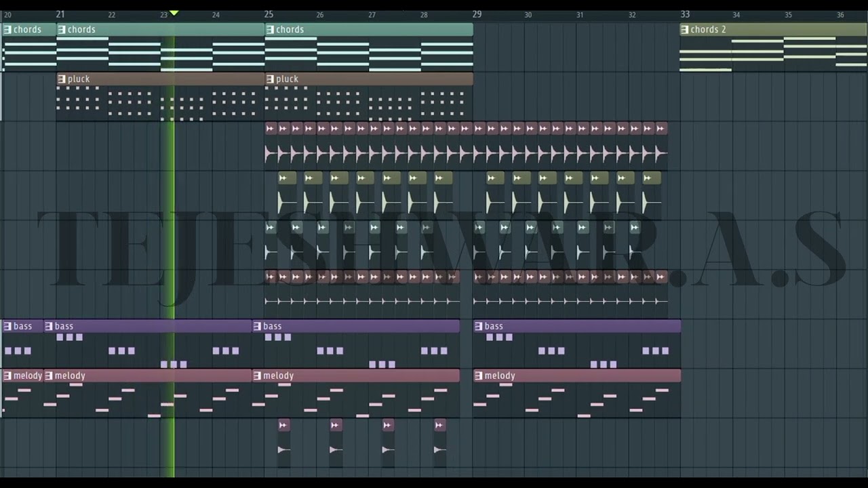Select 'chords' clip title at bar 21

coord(81,30)
